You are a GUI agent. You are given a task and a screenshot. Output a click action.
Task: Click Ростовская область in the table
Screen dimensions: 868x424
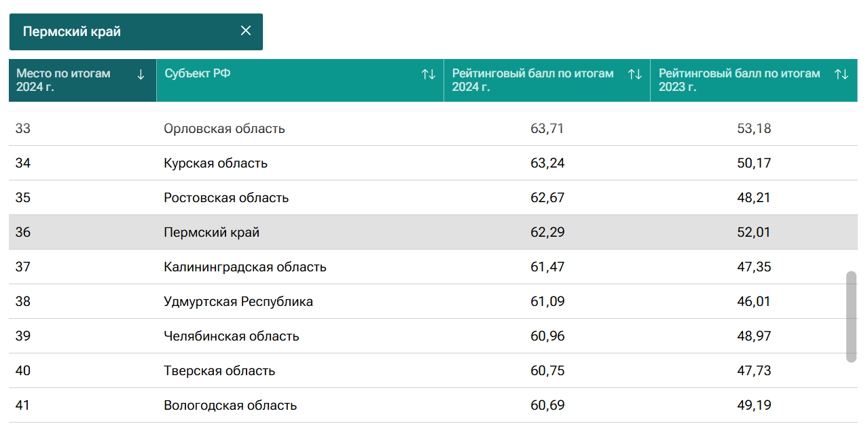coord(226,198)
